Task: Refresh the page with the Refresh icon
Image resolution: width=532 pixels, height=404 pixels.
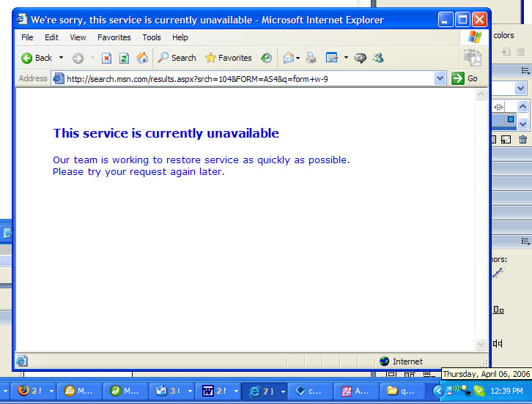Action: tap(124, 58)
